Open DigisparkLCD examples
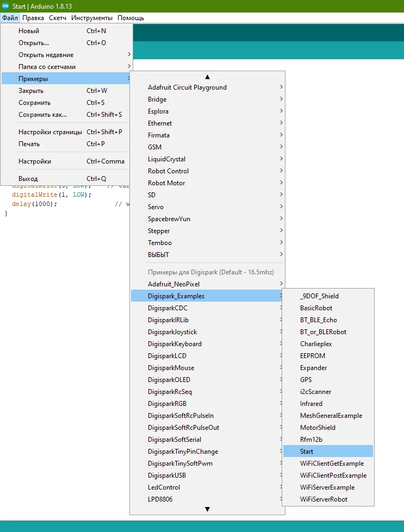Screen dimensions: 404x532 [x=207, y=356]
